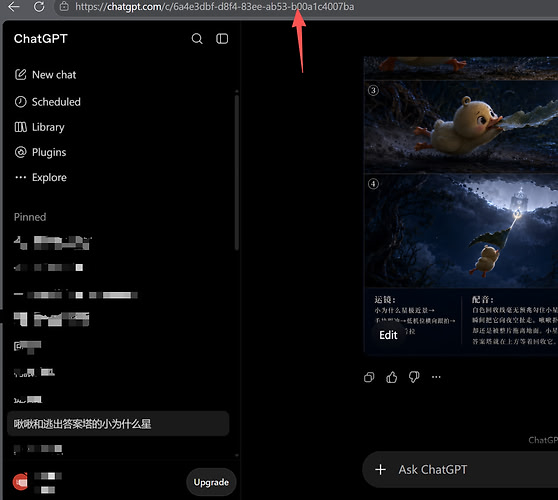Open the Plugins section

click(40, 152)
